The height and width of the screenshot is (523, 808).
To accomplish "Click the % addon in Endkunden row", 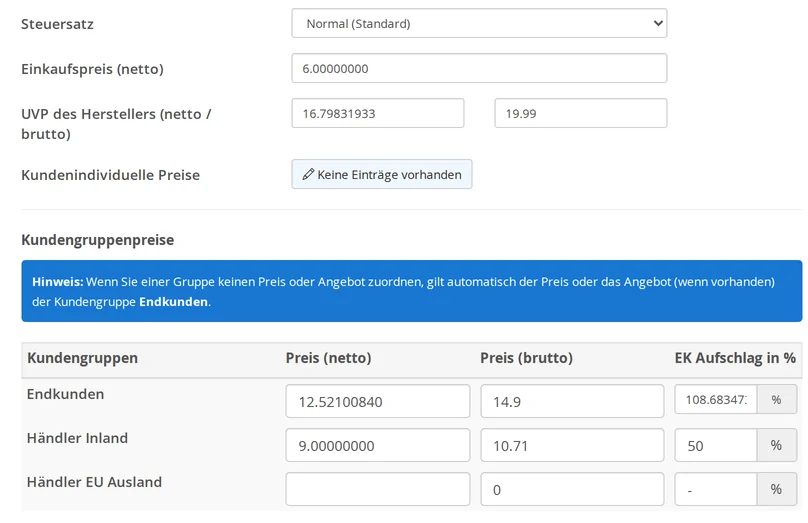I will click(x=777, y=399).
